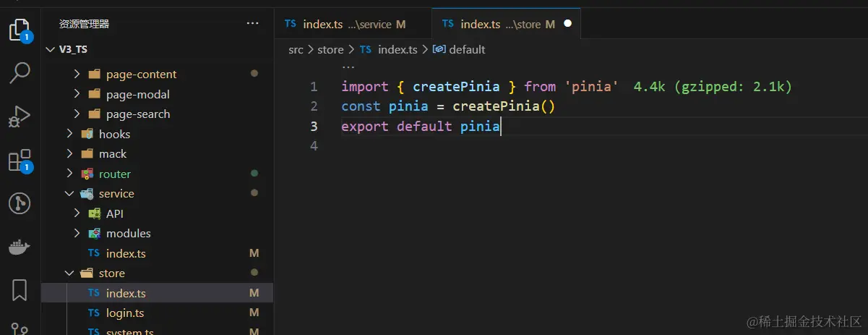Click the hooks folder icon
Screen dimensions: 868x335
pyautogui.click(x=87, y=134)
